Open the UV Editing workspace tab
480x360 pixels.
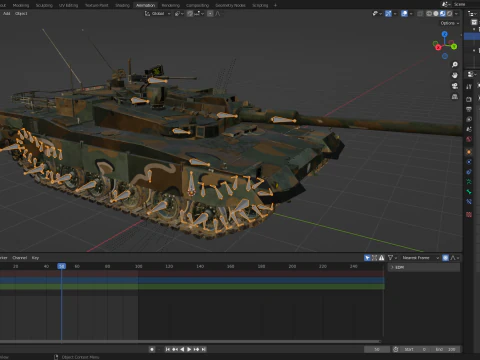point(68,5)
